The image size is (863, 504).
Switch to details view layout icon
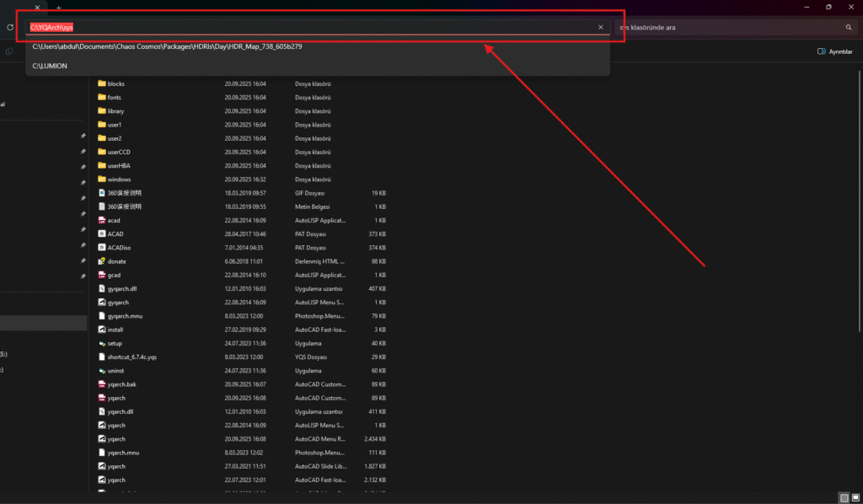[844, 497]
